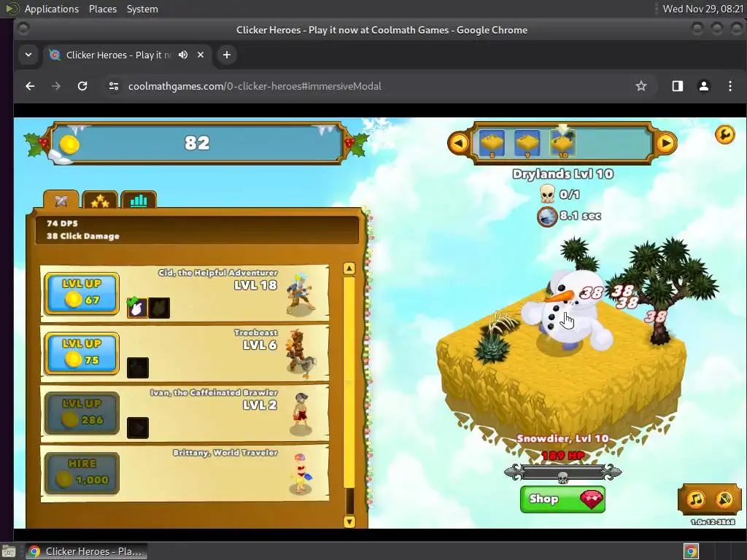This screenshot has width=747, height=560.
Task: Select the zone 10 thumbnail
Action: coord(562,143)
